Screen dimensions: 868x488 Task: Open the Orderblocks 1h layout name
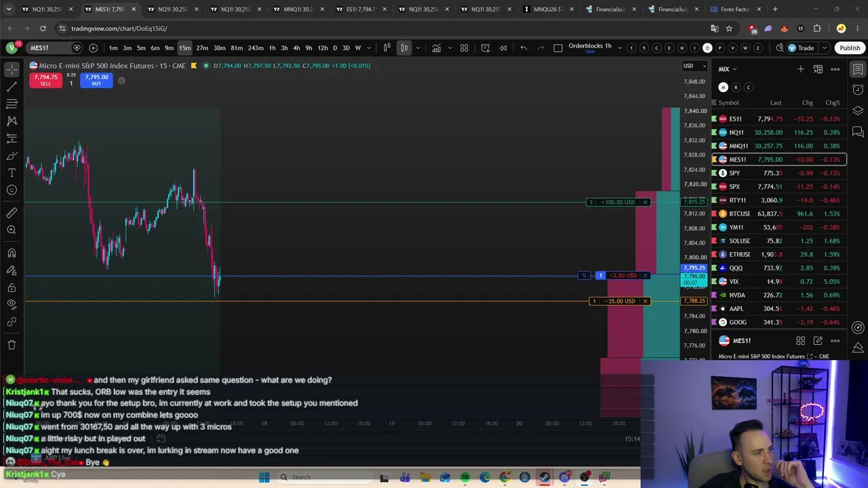(x=590, y=46)
